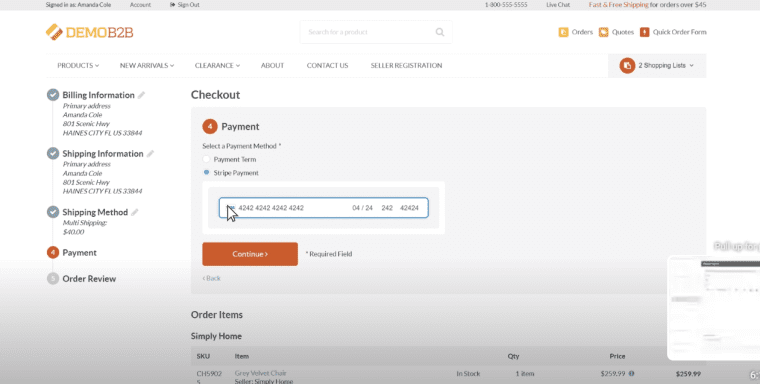Click the DEMOB2B logo

pos(90,32)
